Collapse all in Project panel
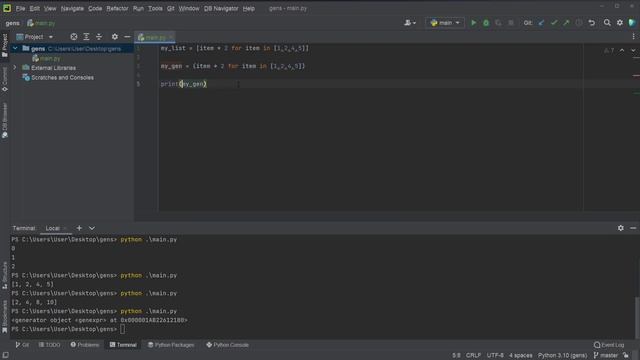The height and width of the screenshot is (360, 640). click(99, 37)
